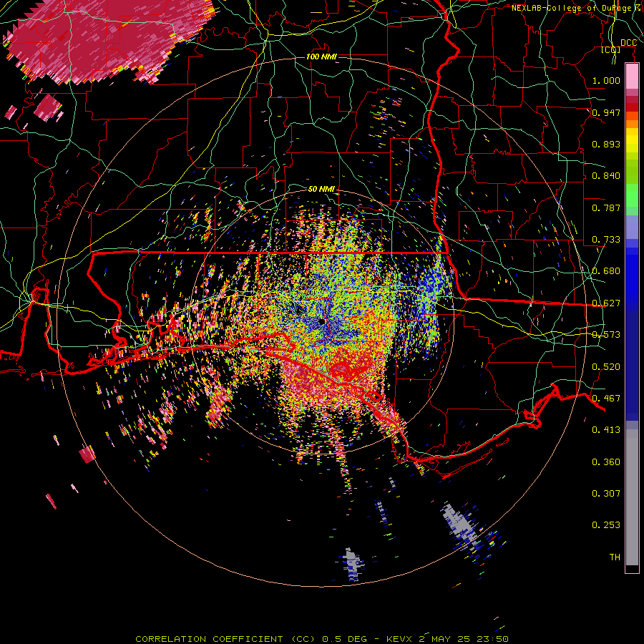The width and height of the screenshot is (644, 644).
Task: Click the gray bottom segment of color bar
Action: [632, 497]
